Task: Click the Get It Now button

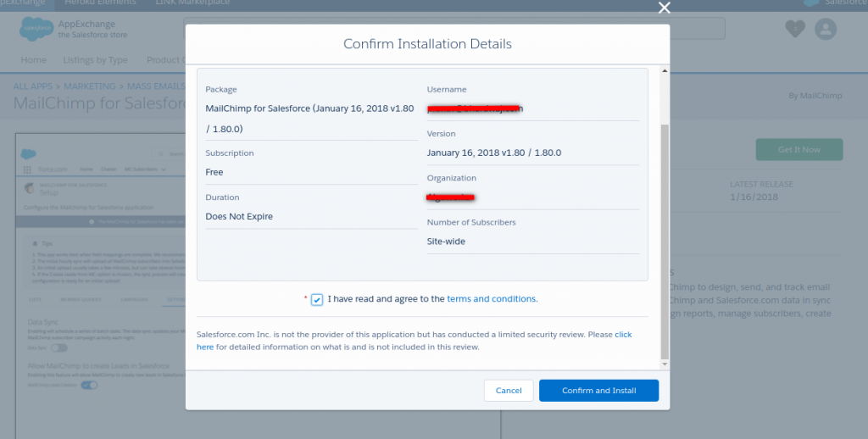Action: point(798,149)
